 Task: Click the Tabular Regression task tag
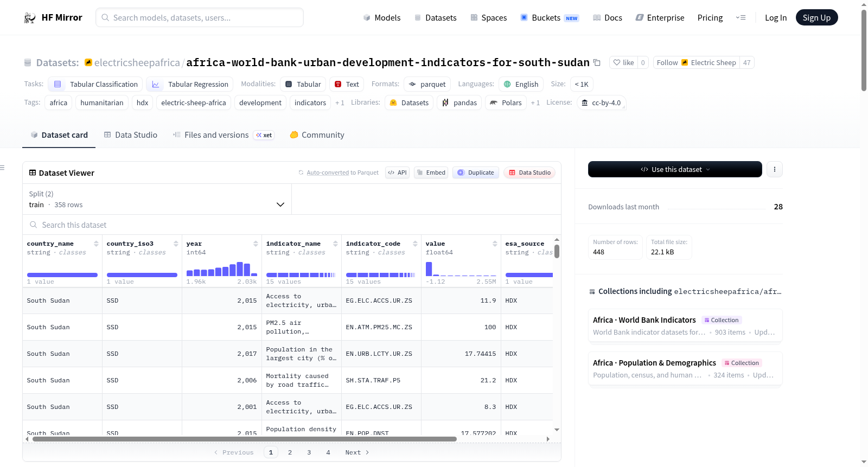pyautogui.click(x=189, y=84)
